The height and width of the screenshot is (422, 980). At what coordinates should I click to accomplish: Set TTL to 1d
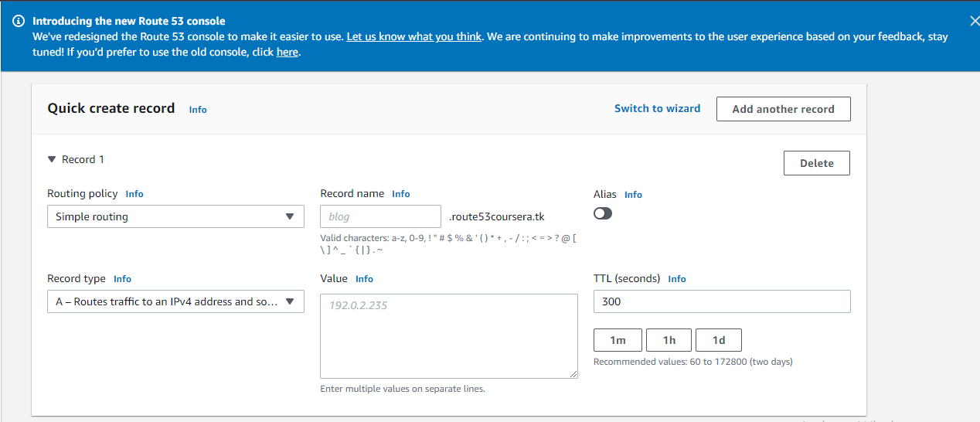point(718,340)
